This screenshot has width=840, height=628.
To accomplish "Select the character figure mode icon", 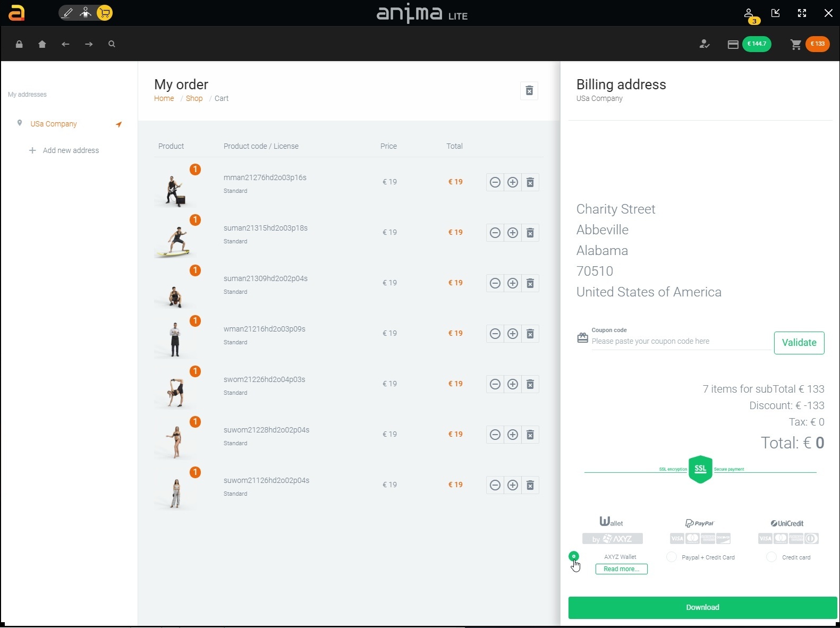I will (x=86, y=13).
